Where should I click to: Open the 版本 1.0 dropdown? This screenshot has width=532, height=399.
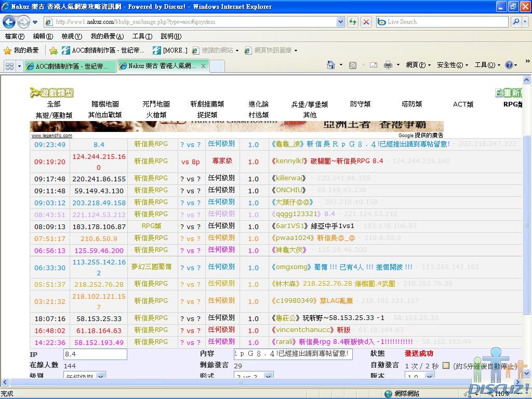(419, 375)
